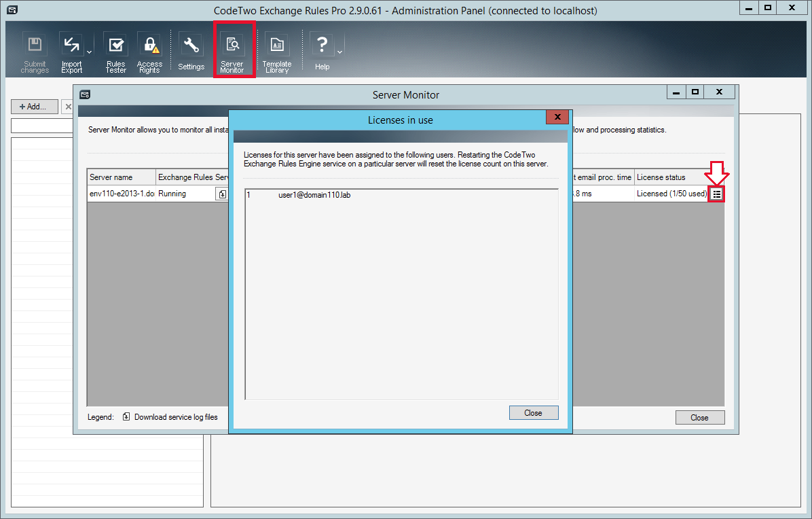
Task: Click the licenses-in-use details icon
Action: pyautogui.click(x=716, y=194)
